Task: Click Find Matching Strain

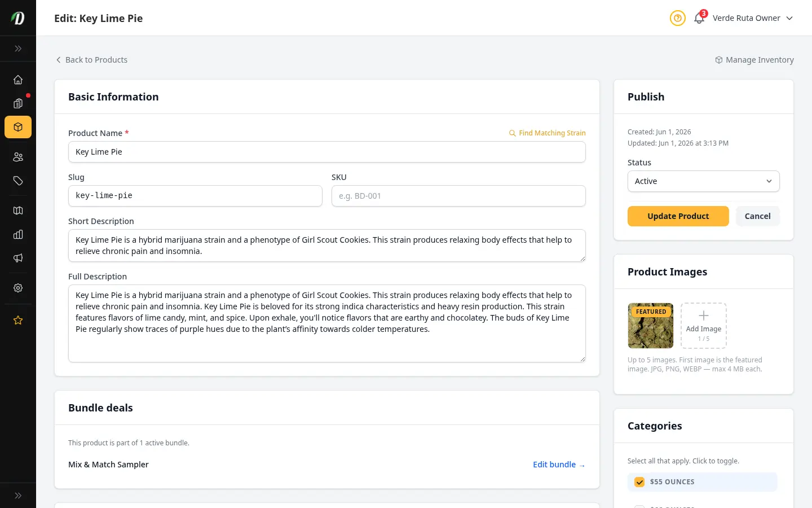Action: click(547, 133)
